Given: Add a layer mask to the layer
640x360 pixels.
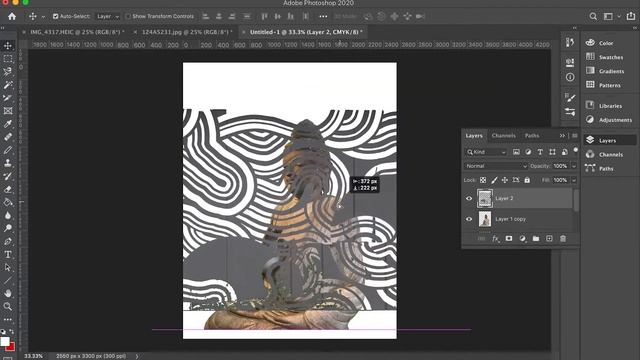Looking at the screenshot, I should pos(509,238).
